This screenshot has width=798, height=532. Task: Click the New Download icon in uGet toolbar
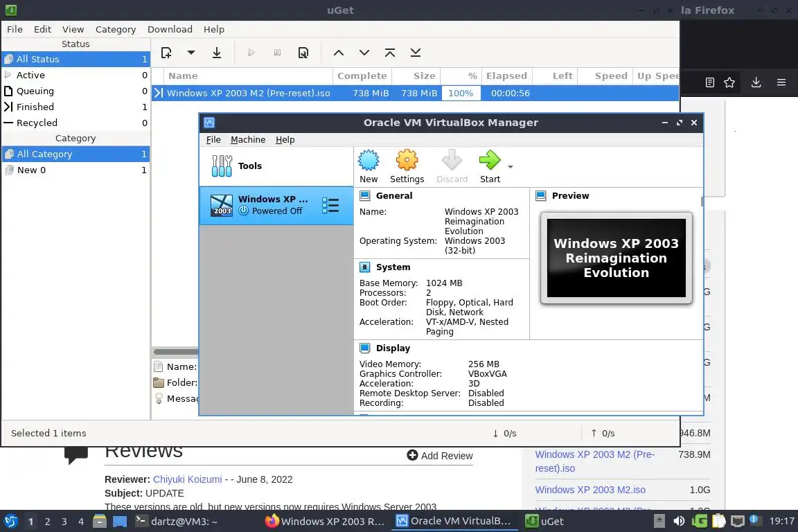tap(166, 53)
